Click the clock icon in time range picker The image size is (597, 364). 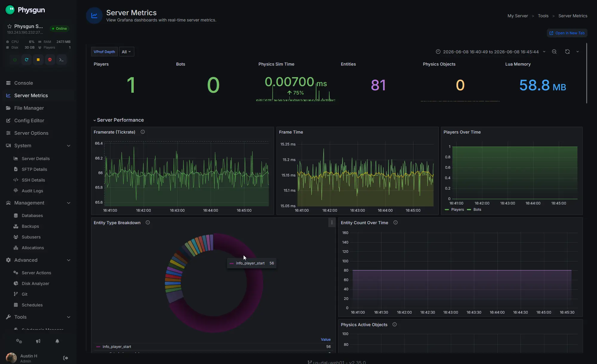pyautogui.click(x=438, y=52)
